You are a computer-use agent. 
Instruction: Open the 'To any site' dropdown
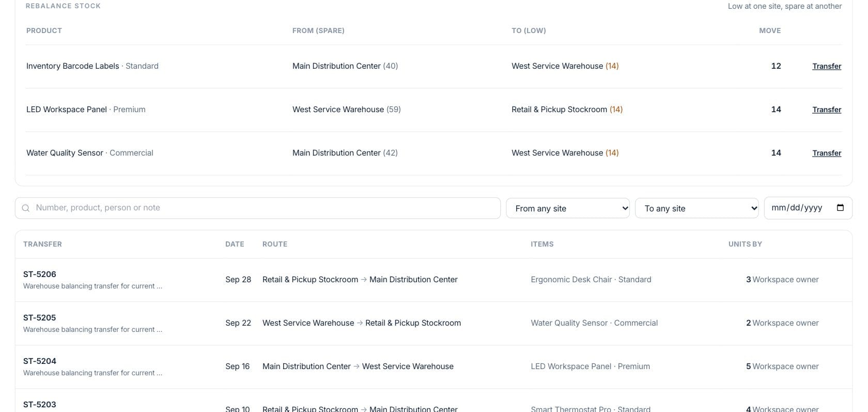(697, 208)
